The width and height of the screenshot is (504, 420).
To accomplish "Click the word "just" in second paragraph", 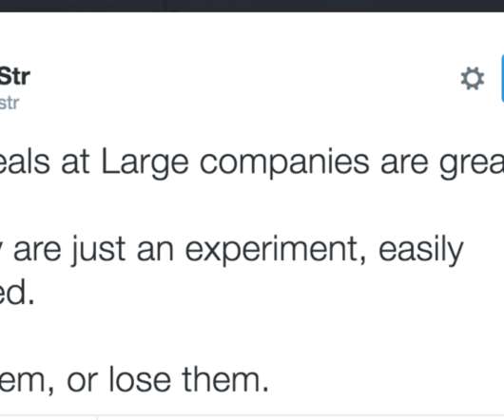I will click(x=98, y=251).
